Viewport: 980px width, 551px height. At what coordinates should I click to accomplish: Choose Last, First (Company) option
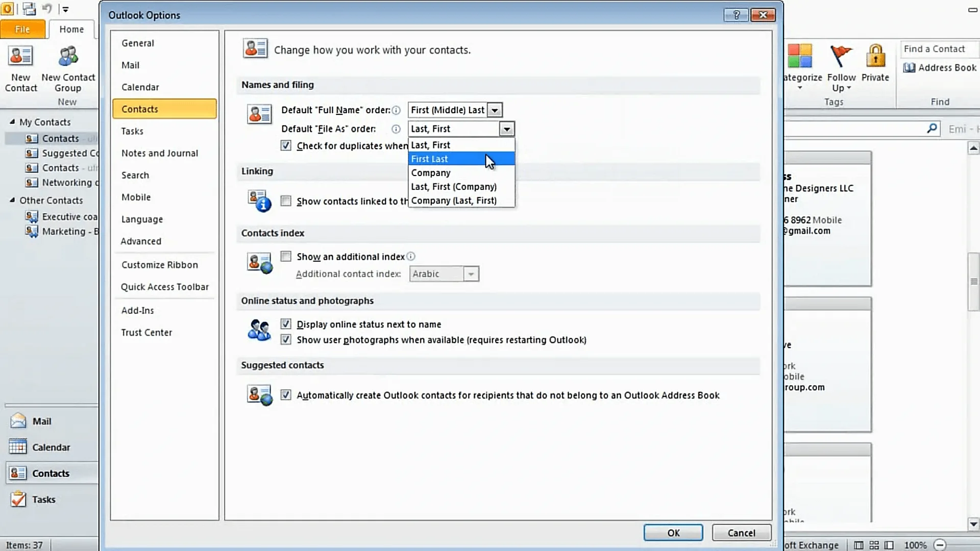tap(461, 187)
